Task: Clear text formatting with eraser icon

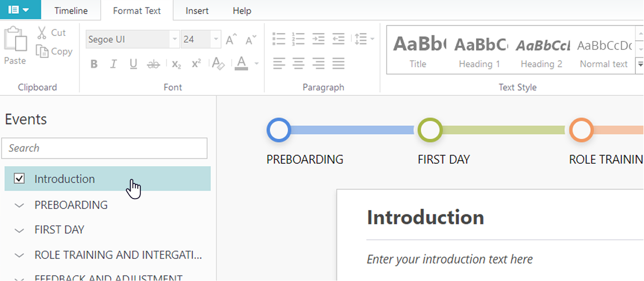Action: tap(218, 64)
